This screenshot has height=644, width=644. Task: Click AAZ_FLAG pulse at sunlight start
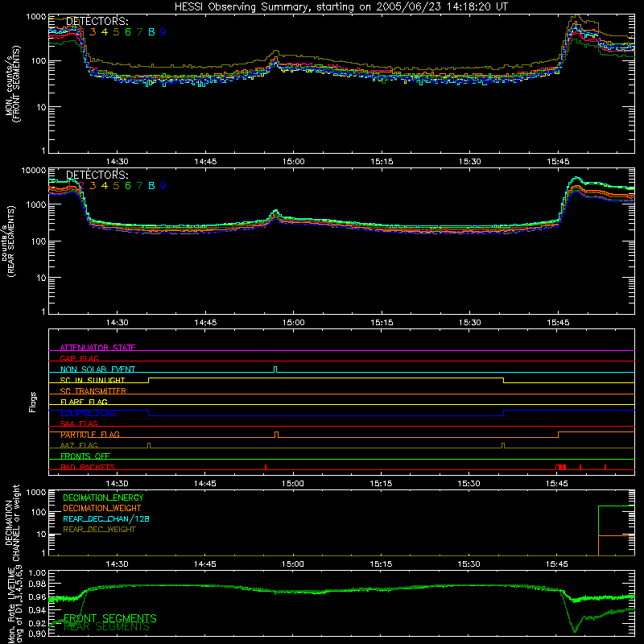point(149,445)
